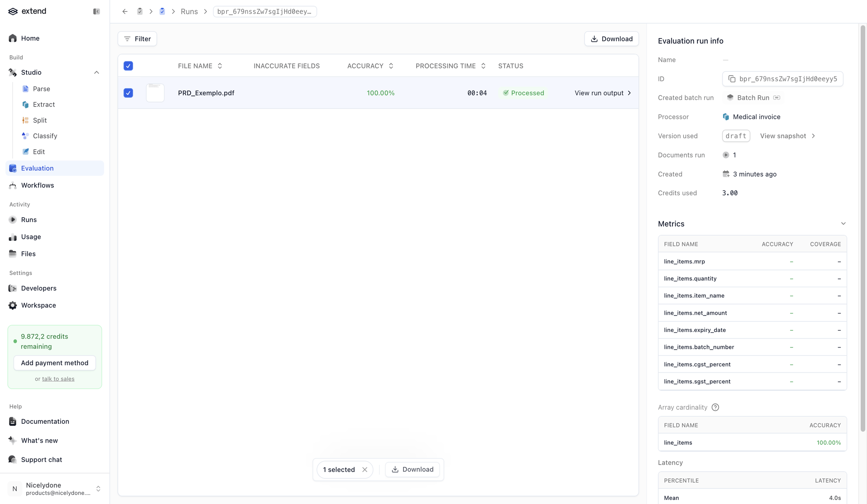
Task: Open Documentation in Help
Action: coord(55,421)
